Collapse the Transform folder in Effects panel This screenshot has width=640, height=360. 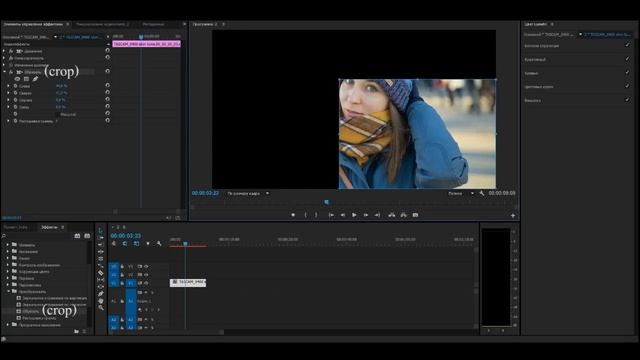(8, 291)
